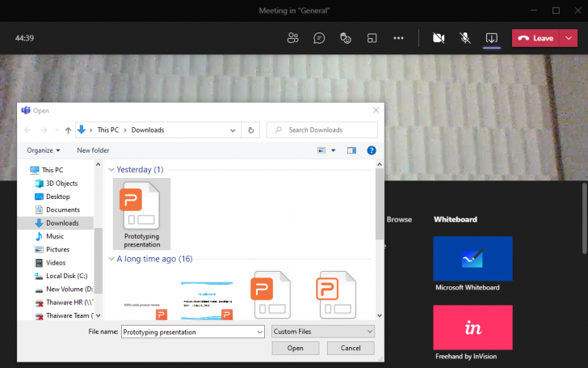Select the blue-striped presentation thumbnail
The height and width of the screenshot is (368, 588).
207,299
